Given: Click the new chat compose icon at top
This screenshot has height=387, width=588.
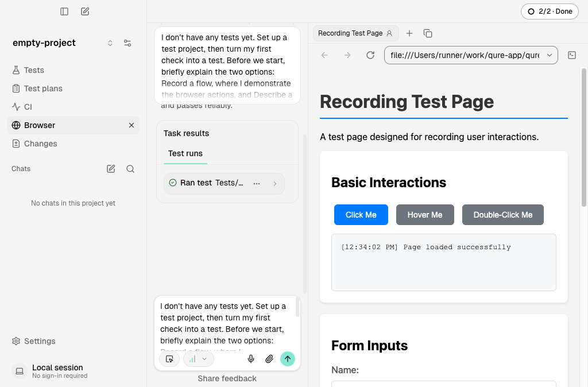Looking at the screenshot, I should 85,11.
